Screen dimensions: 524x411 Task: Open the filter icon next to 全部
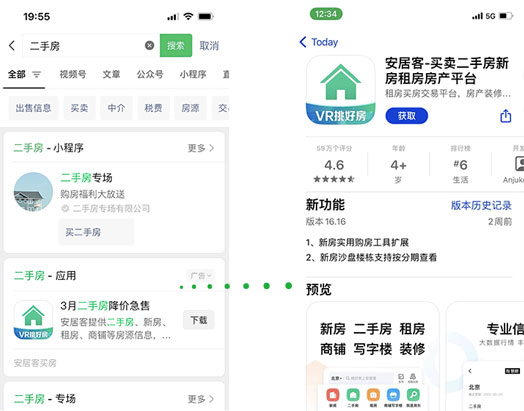point(36,74)
